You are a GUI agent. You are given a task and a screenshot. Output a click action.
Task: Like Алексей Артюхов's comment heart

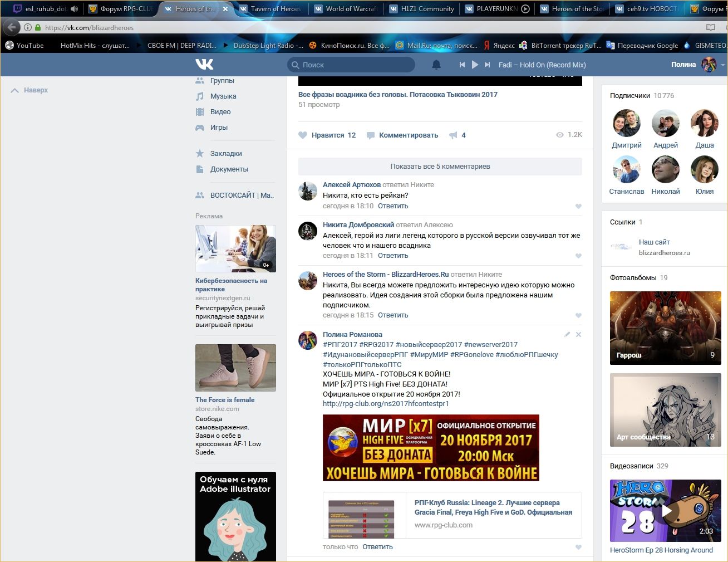[578, 206]
